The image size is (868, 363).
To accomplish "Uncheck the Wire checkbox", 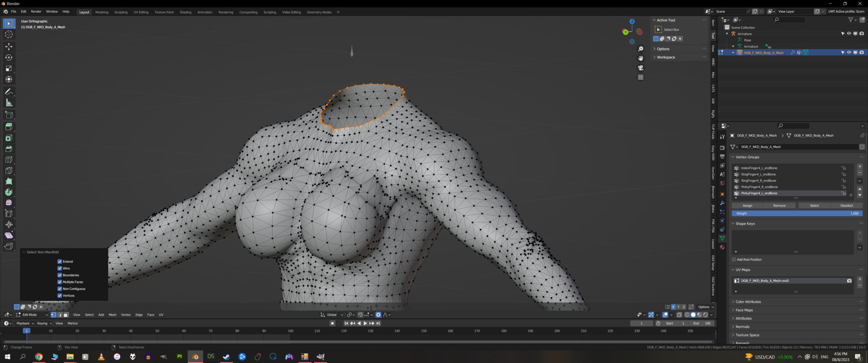I will coord(60,268).
